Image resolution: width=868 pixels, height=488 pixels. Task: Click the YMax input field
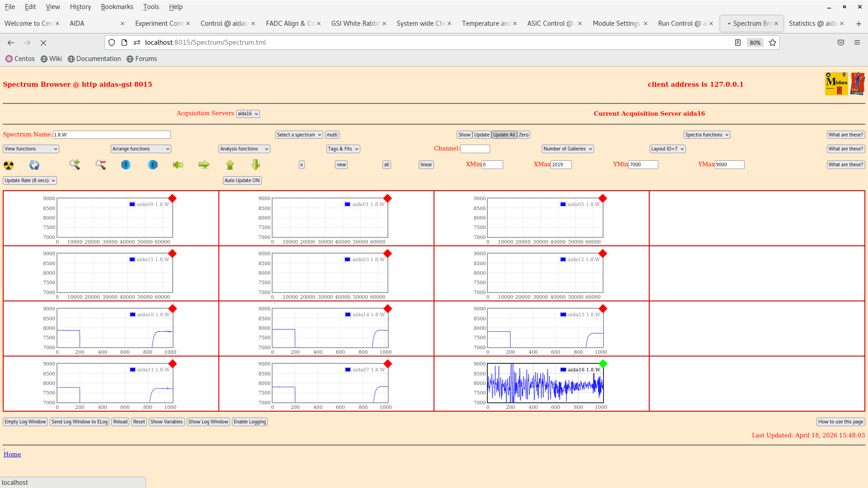729,165
